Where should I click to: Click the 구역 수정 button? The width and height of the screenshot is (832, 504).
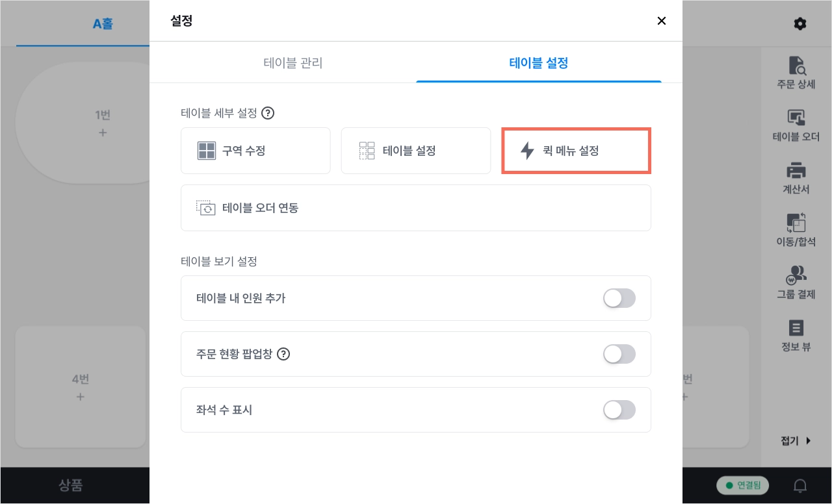255,151
